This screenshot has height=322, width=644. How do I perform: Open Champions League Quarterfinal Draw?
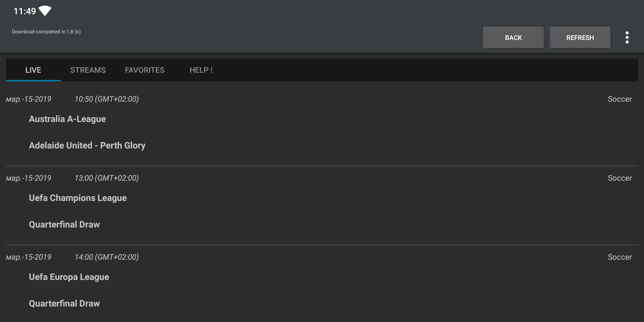point(64,225)
